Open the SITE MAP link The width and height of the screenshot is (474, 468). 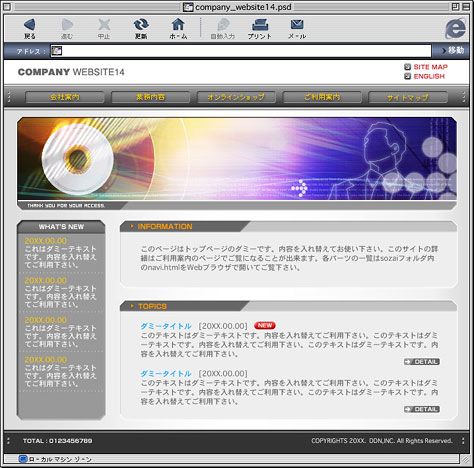coord(430,67)
